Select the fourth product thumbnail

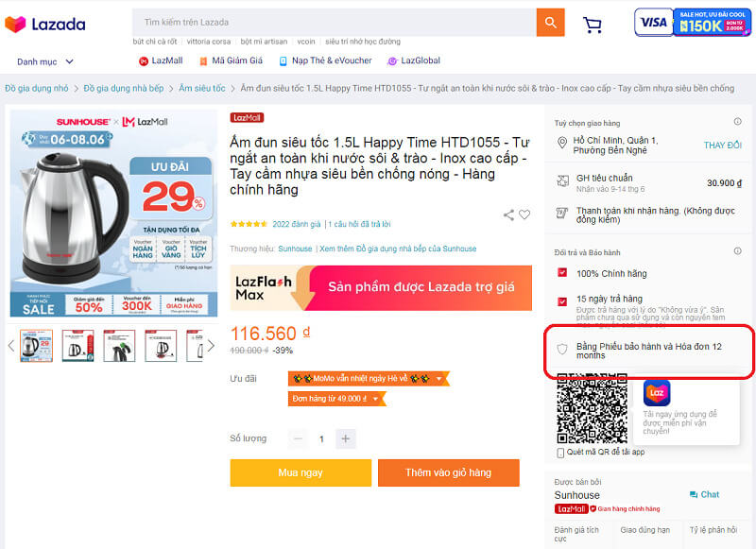click(x=161, y=346)
